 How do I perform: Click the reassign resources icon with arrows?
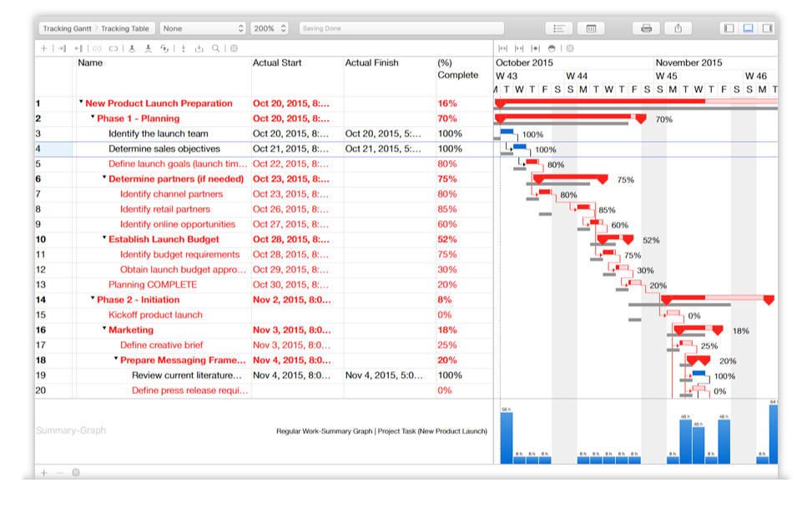164,48
